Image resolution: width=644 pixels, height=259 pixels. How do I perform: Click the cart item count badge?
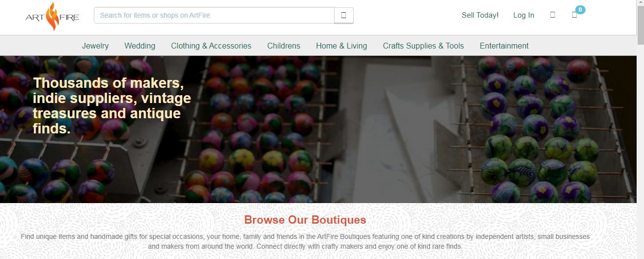point(580,9)
